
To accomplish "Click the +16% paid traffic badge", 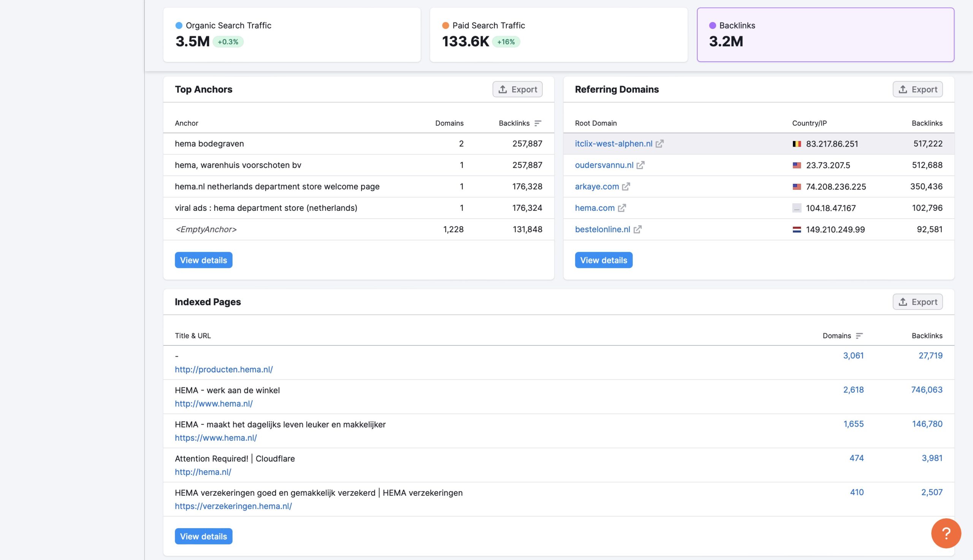I will click(506, 41).
